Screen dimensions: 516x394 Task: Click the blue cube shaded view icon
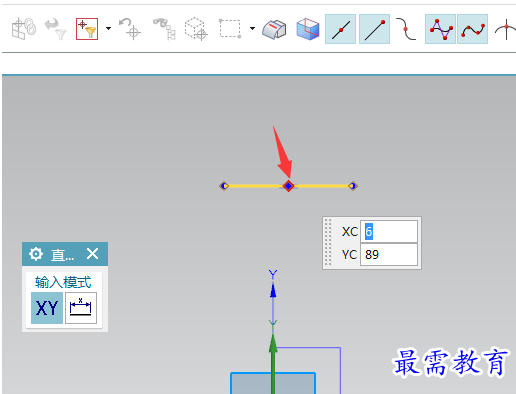tap(307, 29)
